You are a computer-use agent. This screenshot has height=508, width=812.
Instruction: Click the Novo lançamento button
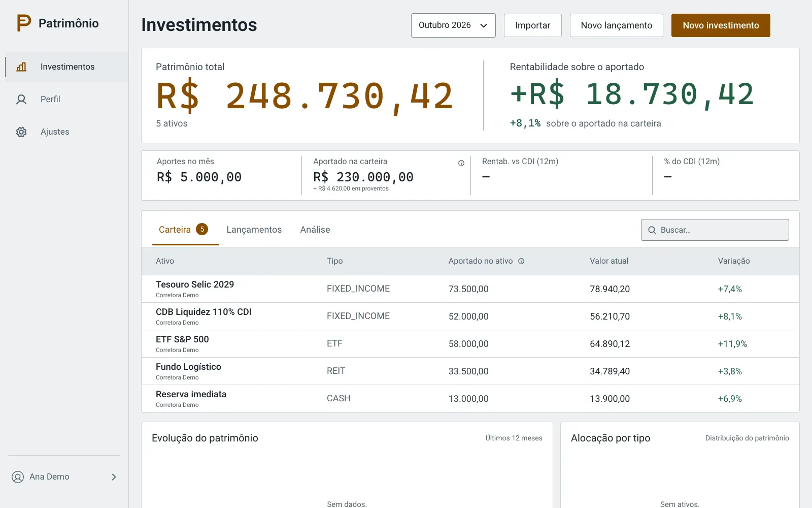click(616, 25)
